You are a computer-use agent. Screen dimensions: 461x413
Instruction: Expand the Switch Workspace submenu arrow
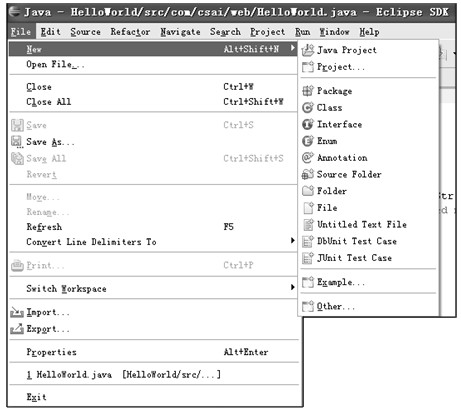(292, 287)
